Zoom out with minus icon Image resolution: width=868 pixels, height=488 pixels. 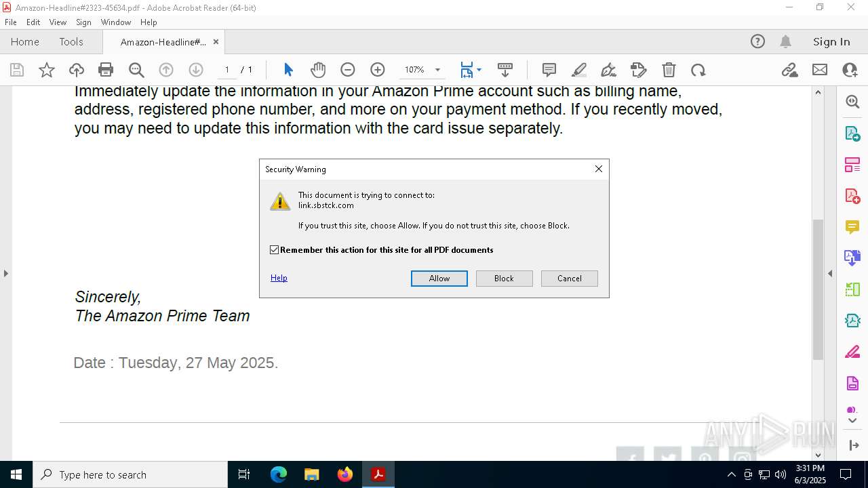(x=348, y=70)
